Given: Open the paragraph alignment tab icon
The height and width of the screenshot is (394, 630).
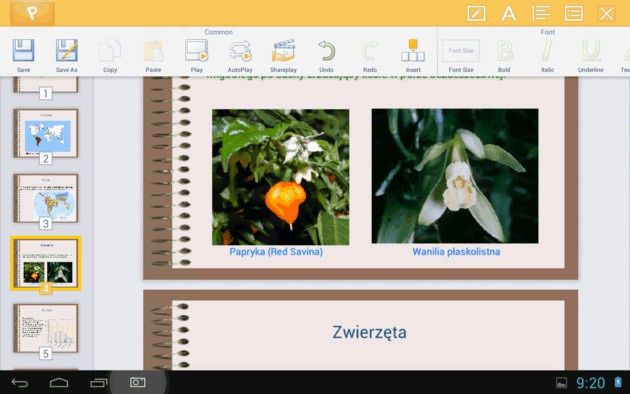Looking at the screenshot, I should (541, 13).
